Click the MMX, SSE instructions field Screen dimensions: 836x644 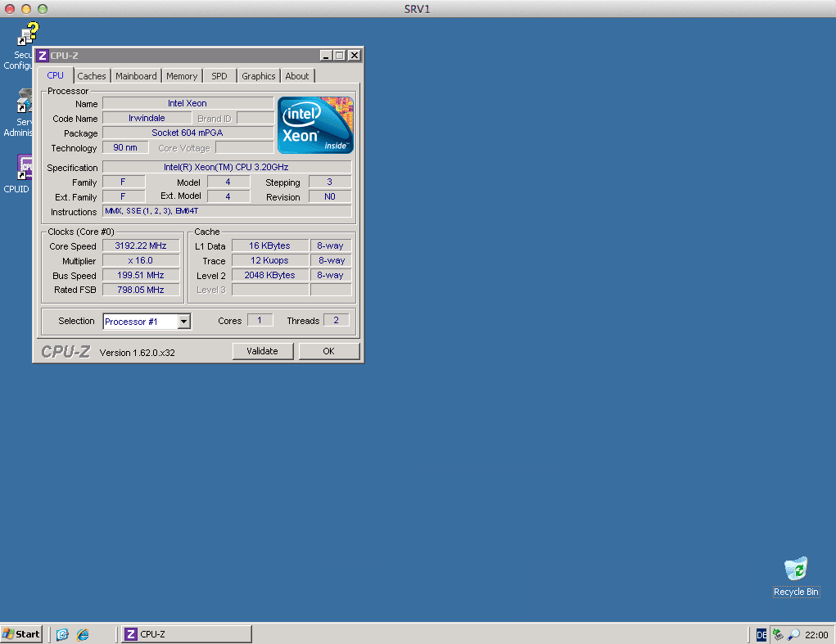click(227, 211)
